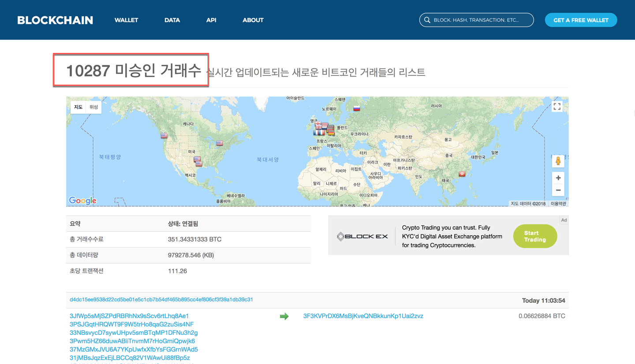Click the Ad badge on the banner
The width and height of the screenshot is (635, 364).
[564, 220]
